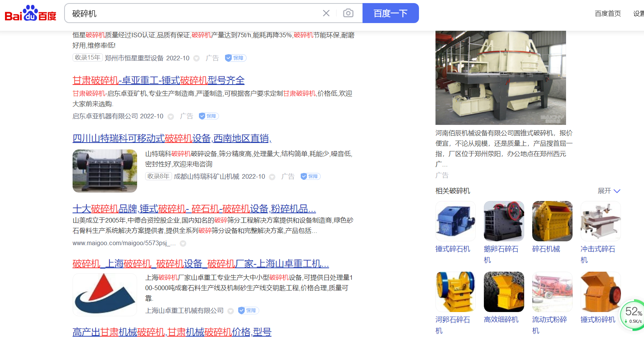Click the 锤式碎石机 thumbnail image

pos(455,221)
